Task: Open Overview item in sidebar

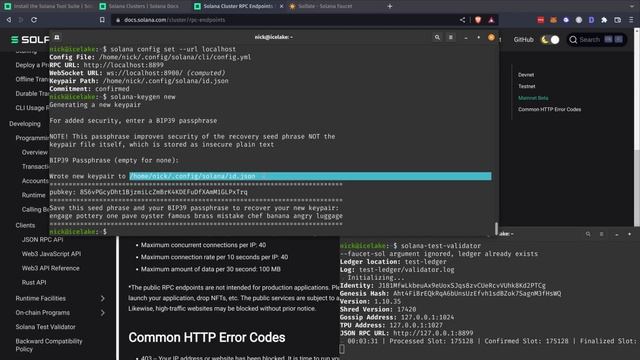Action: pos(35,152)
